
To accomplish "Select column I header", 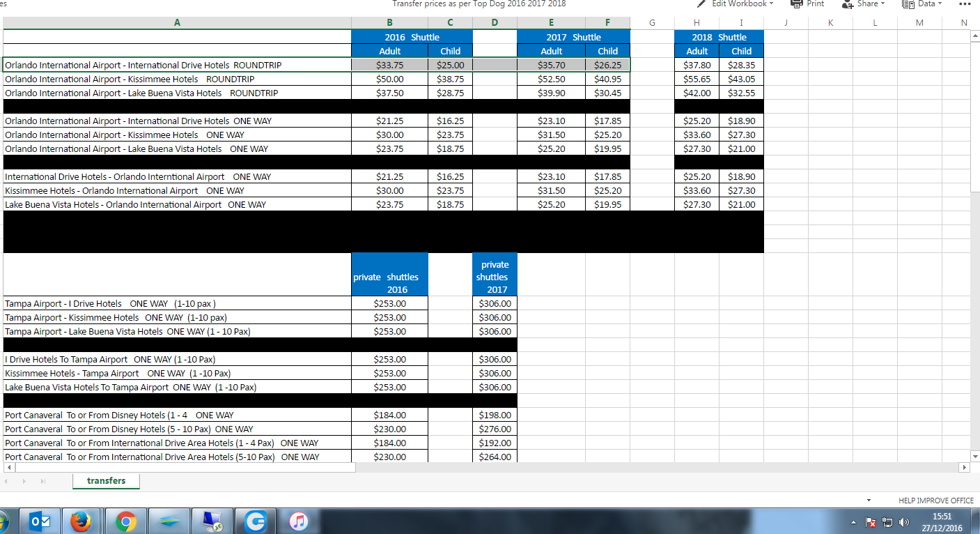I will pos(742,22).
